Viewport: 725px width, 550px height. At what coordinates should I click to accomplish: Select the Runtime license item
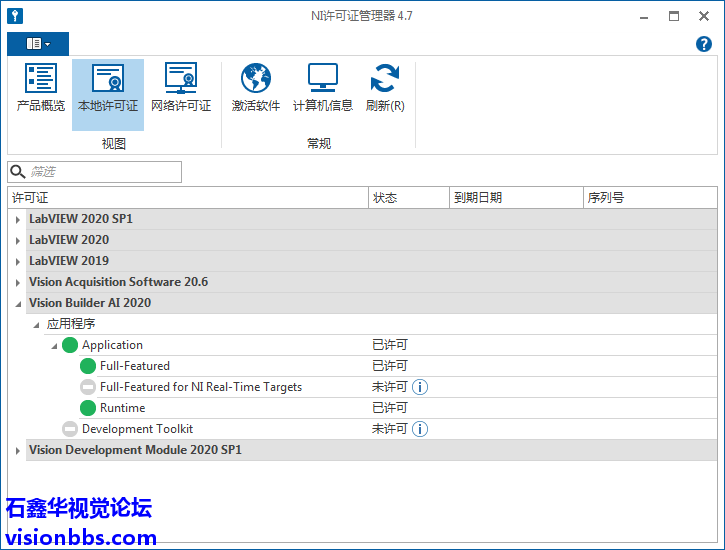point(122,408)
